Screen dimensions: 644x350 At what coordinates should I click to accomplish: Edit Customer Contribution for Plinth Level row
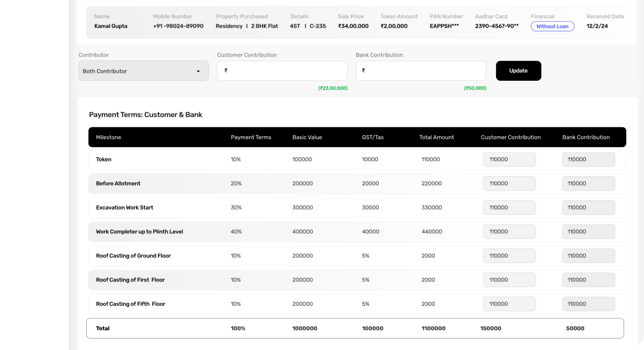click(509, 232)
